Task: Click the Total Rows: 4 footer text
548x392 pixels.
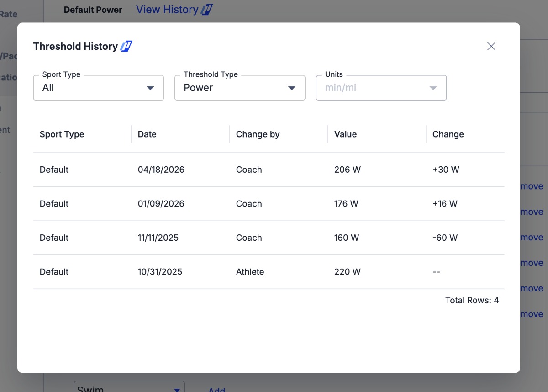Action: click(472, 301)
